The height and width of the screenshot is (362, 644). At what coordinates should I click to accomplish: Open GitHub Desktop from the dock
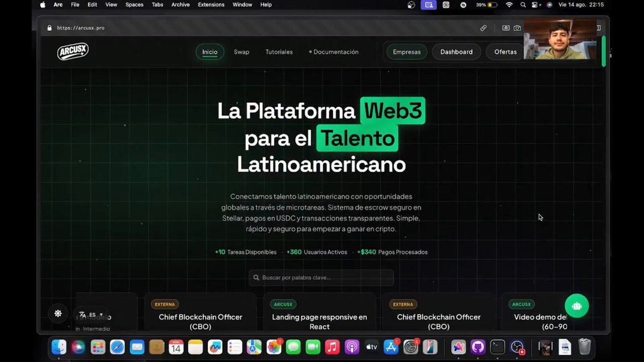coord(478,347)
